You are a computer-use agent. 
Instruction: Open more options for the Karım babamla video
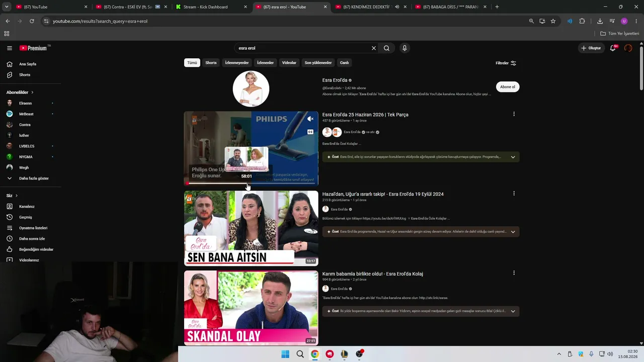pyautogui.click(x=514, y=273)
